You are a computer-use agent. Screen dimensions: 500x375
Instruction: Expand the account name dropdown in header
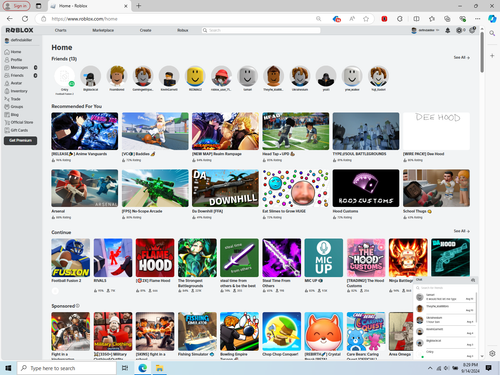coord(426,30)
